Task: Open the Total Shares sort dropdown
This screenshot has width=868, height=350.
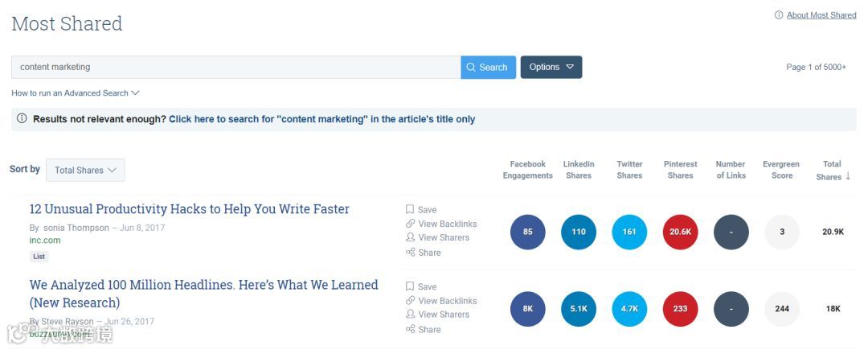Action: click(85, 170)
